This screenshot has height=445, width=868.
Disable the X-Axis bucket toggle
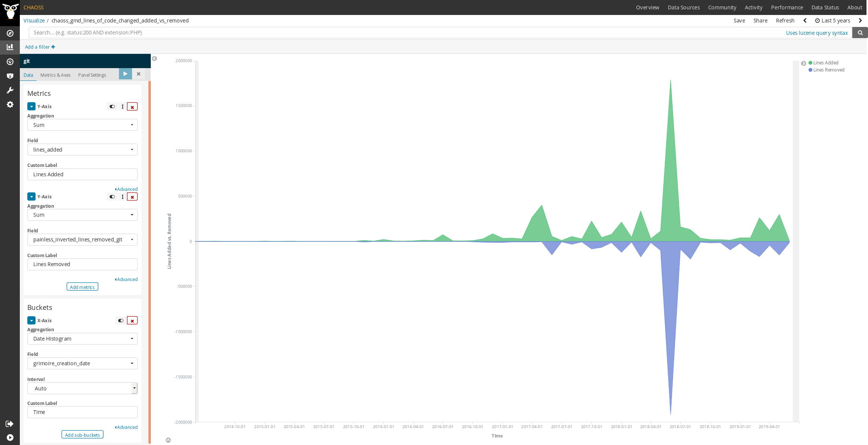[120, 321]
